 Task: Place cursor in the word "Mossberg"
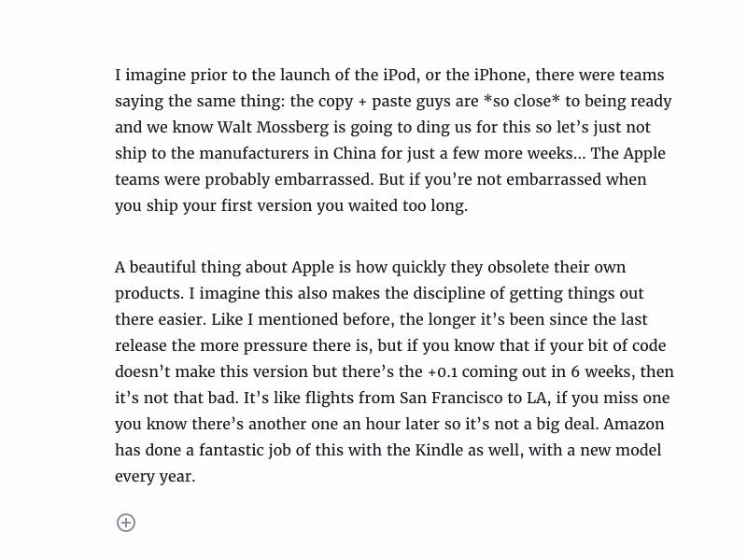click(292, 127)
